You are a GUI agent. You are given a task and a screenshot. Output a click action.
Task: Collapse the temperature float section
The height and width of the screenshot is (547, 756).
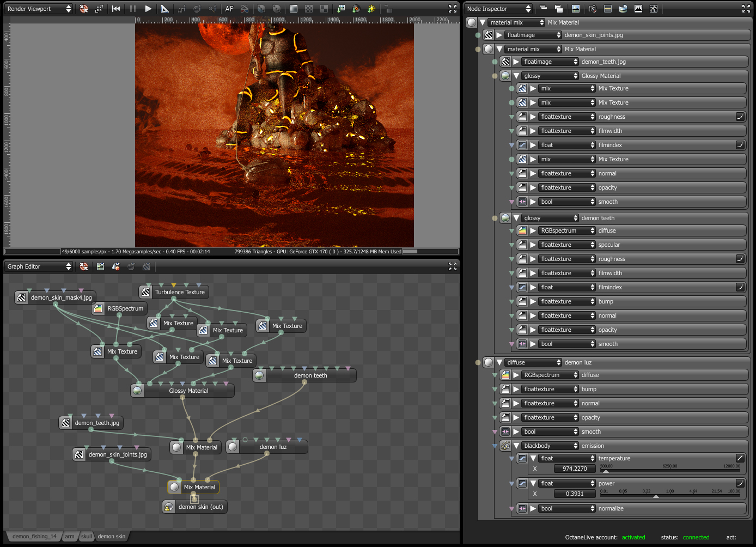pyautogui.click(x=533, y=459)
